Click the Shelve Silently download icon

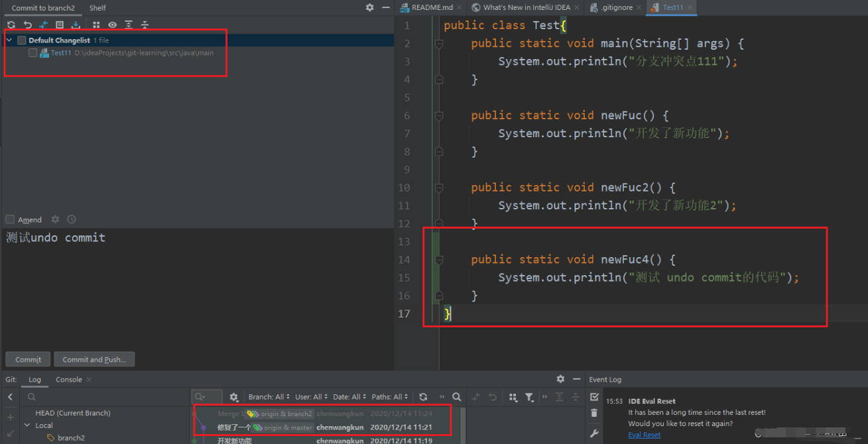pyautogui.click(x=76, y=25)
